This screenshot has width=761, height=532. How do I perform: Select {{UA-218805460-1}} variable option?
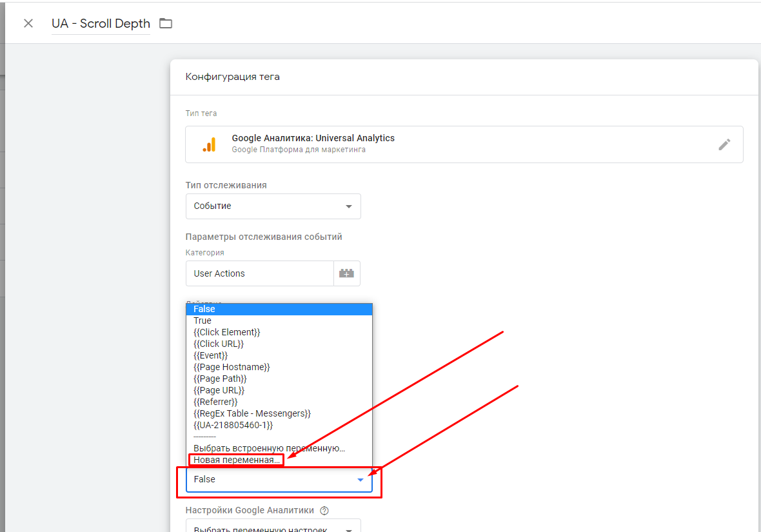233,425
